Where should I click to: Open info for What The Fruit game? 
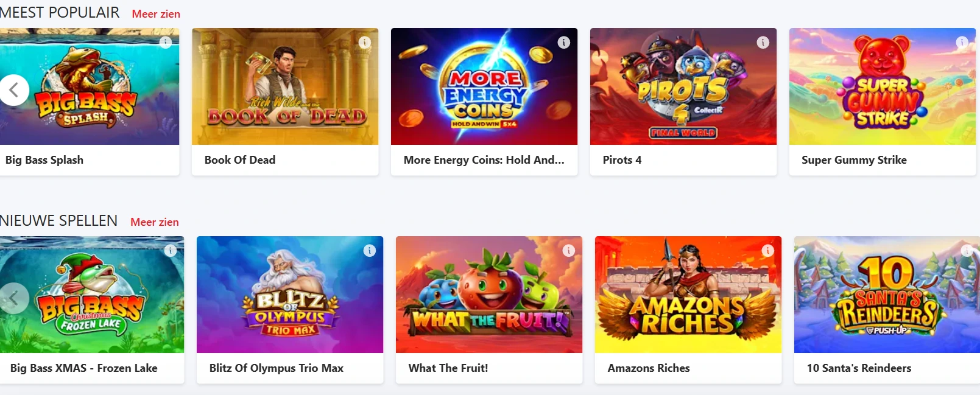(568, 250)
